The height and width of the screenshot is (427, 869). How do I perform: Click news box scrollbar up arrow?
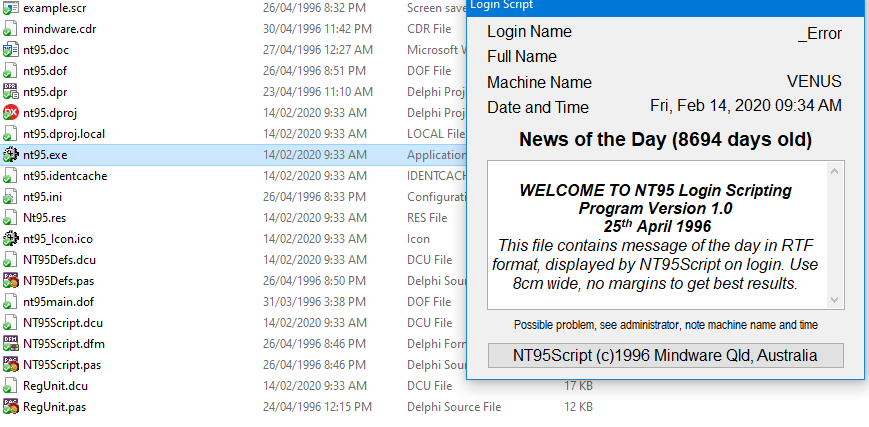pos(835,171)
